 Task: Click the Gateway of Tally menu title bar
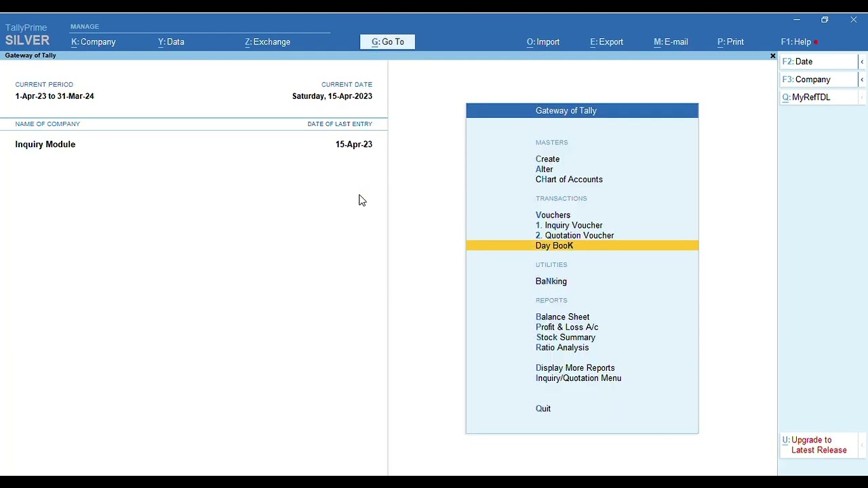582,110
